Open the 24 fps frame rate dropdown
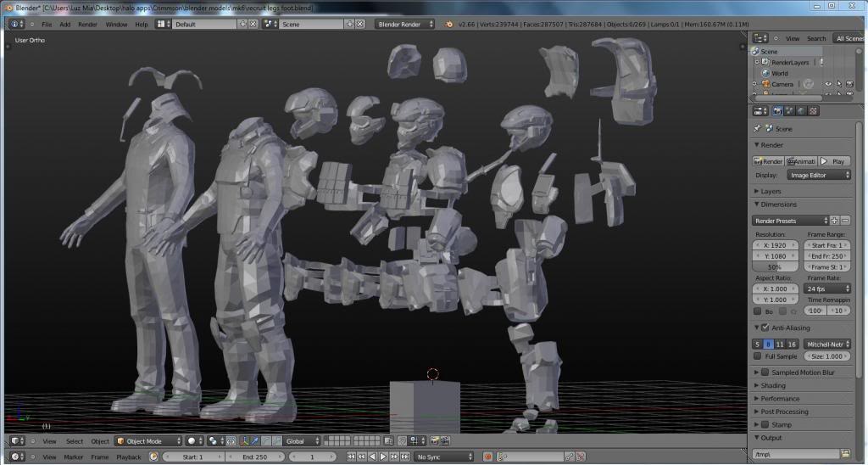 (827, 289)
